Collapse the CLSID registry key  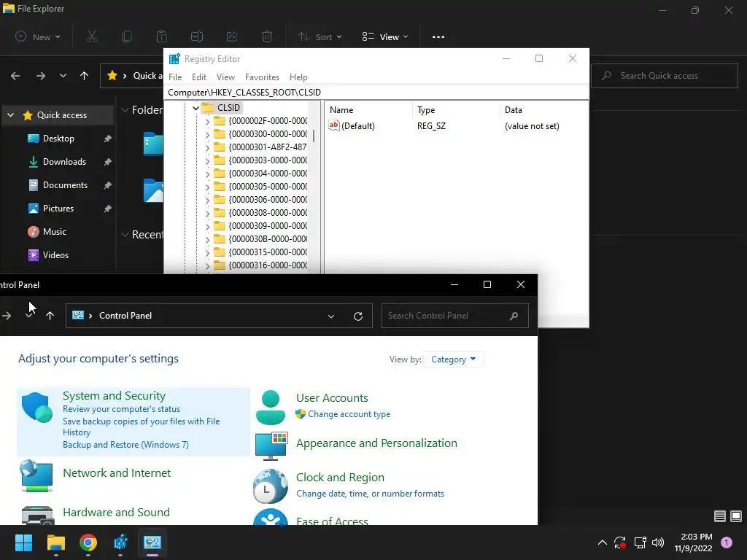point(196,108)
